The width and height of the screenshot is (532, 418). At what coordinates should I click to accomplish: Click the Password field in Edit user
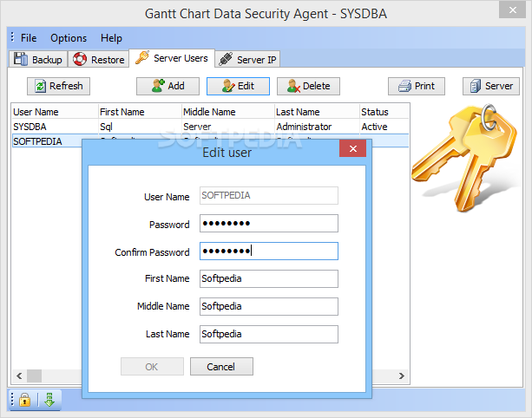(x=269, y=224)
